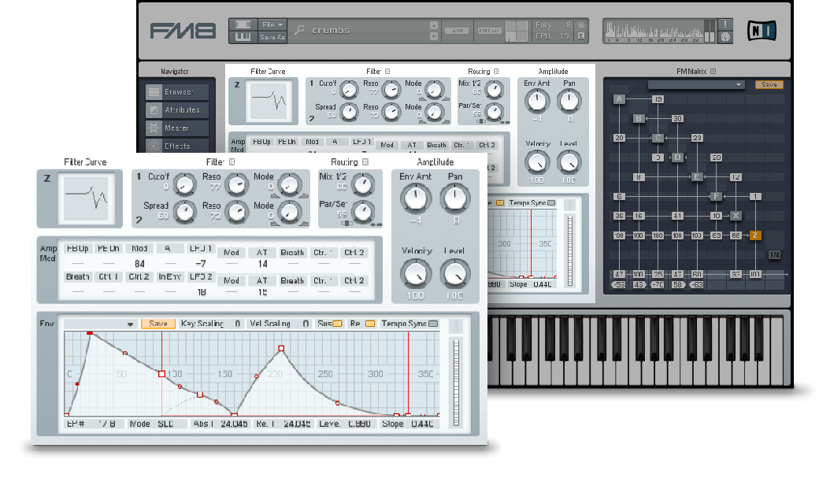Click the IN box in the FM Matrix
This screenshot has width=819, height=504.
[775, 255]
